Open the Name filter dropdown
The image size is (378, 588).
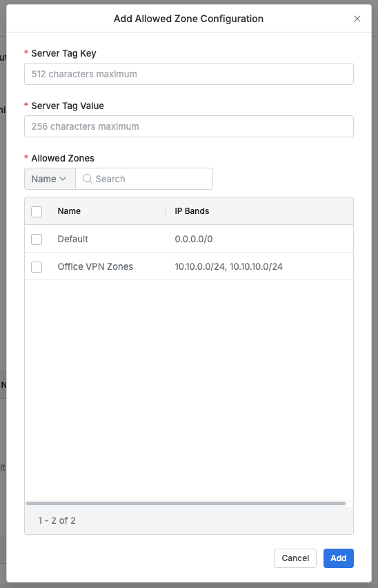pyautogui.click(x=50, y=179)
